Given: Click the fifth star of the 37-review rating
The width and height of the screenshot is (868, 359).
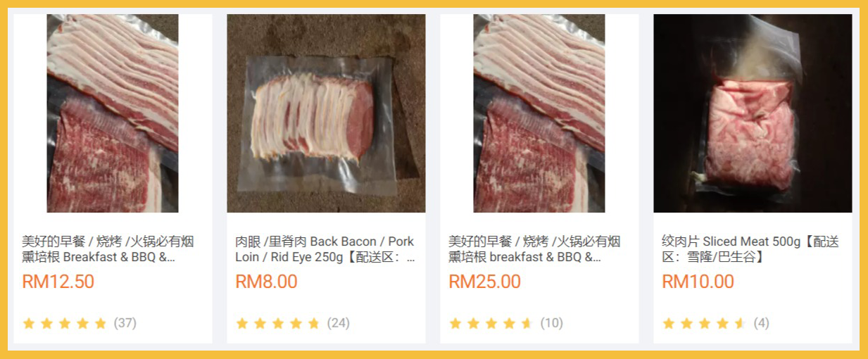Looking at the screenshot, I should (101, 324).
